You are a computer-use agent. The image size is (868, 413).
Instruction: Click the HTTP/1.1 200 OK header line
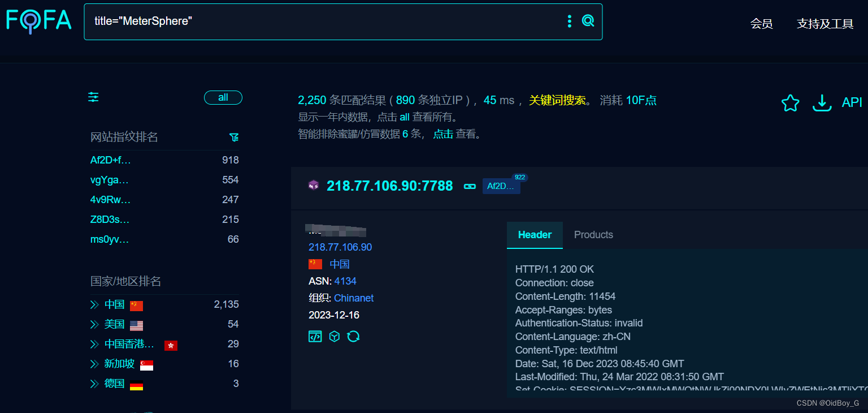555,269
